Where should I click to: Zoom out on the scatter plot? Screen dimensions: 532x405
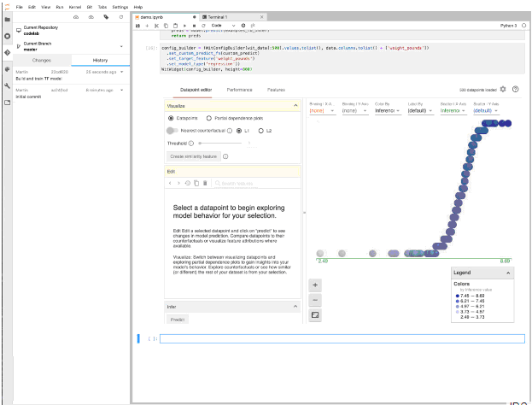point(315,300)
